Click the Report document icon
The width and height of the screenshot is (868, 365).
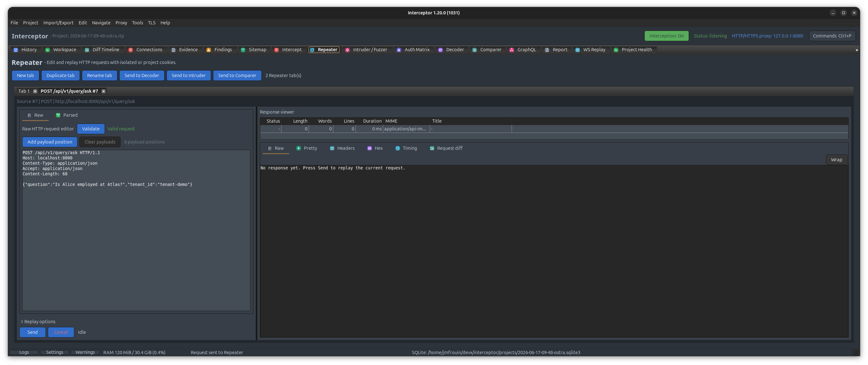point(547,50)
